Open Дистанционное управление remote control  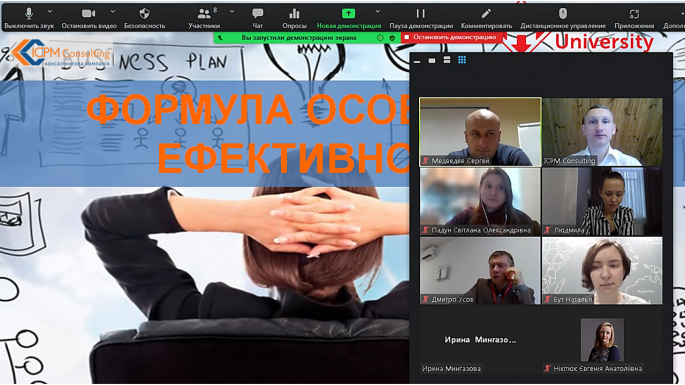[x=563, y=18]
